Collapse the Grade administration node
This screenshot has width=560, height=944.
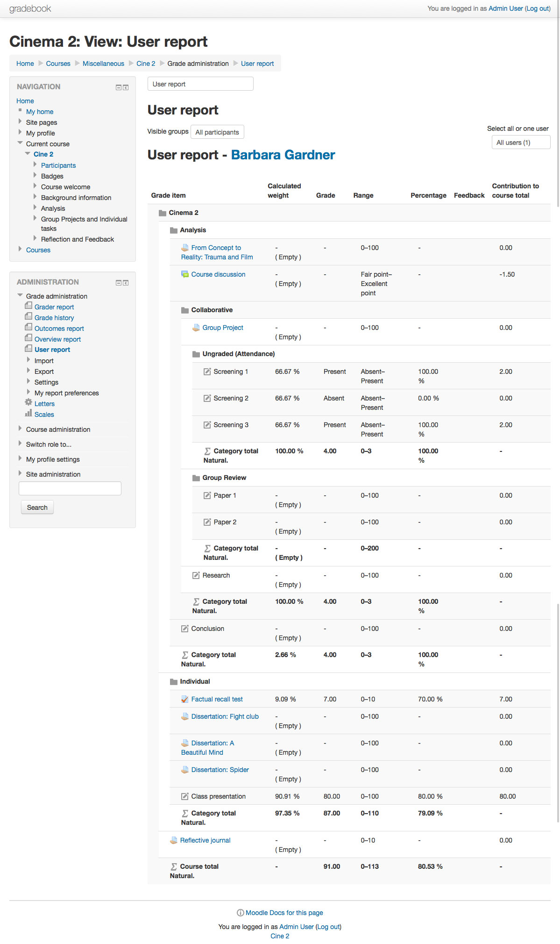(x=20, y=295)
